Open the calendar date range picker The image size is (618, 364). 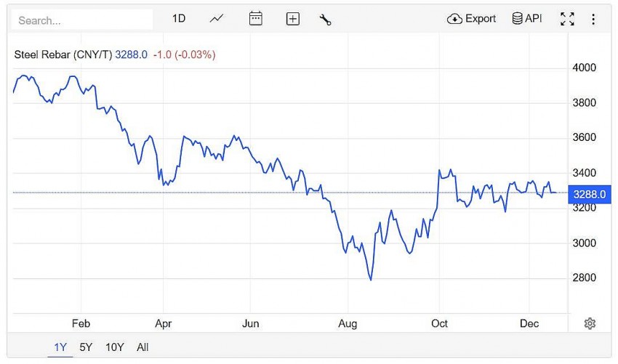pyautogui.click(x=255, y=19)
